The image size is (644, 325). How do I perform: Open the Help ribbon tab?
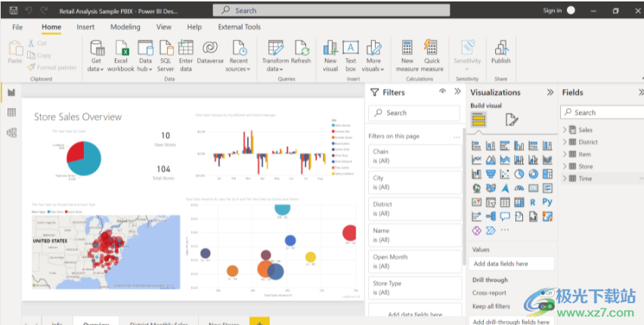coord(194,27)
